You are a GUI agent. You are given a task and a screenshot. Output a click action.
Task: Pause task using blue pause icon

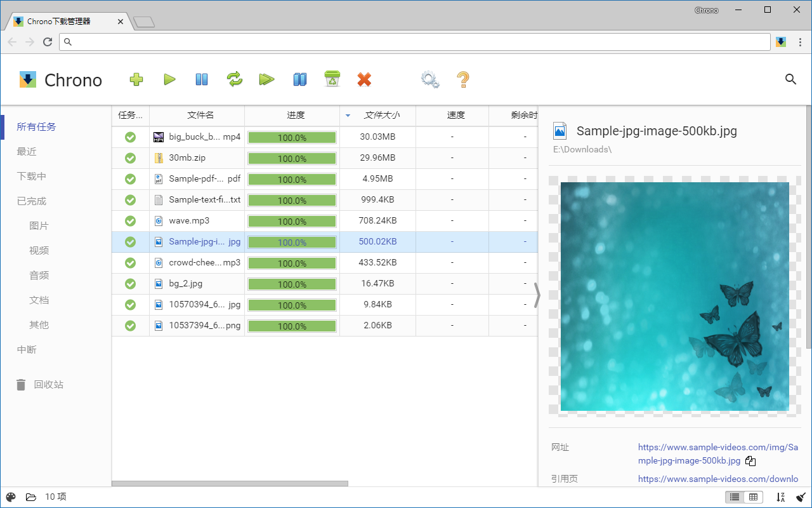pyautogui.click(x=202, y=79)
